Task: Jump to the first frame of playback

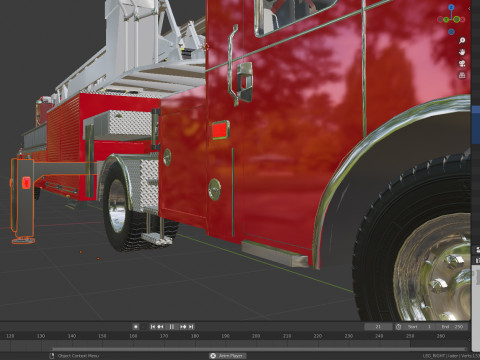Action: (x=153, y=327)
